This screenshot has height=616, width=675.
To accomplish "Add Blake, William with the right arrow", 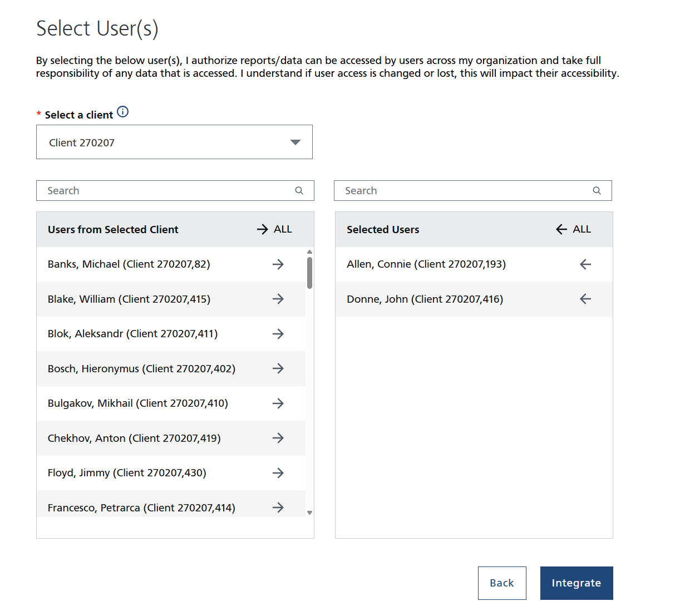I will tap(278, 299).
